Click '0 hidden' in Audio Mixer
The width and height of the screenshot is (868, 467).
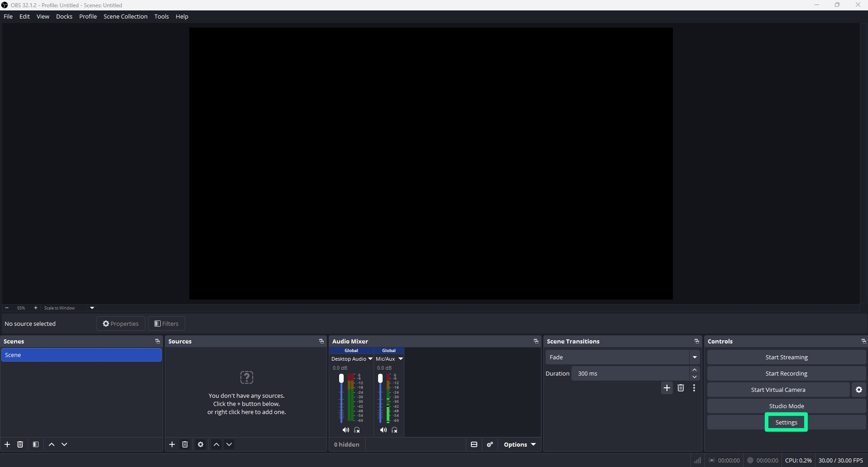347,444
